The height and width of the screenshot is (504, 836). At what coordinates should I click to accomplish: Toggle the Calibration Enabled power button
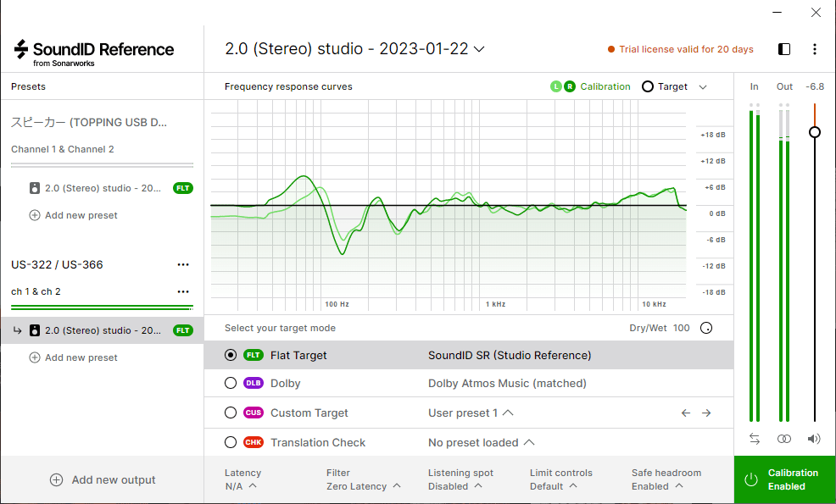coord(750,479)
